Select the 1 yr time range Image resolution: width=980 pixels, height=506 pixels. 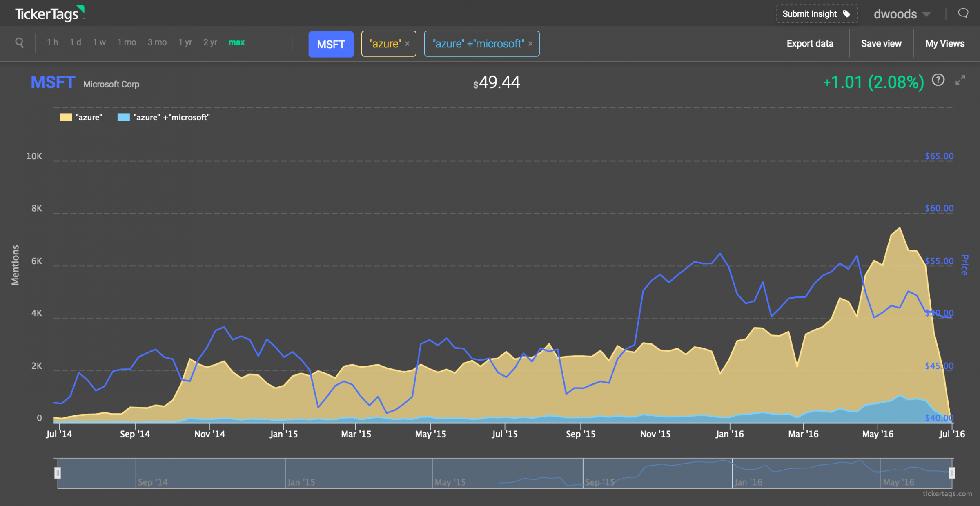pos(185,42)
